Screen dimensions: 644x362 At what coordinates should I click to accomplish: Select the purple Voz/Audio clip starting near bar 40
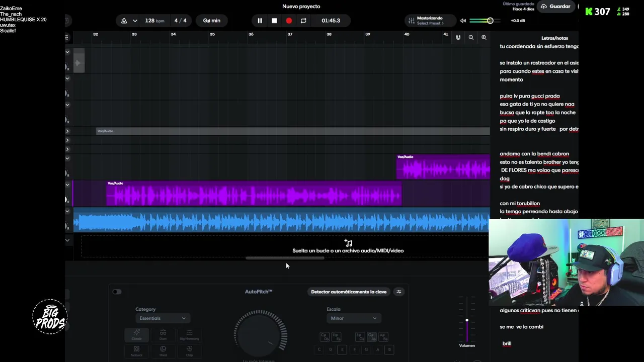[x=443, y=167]
